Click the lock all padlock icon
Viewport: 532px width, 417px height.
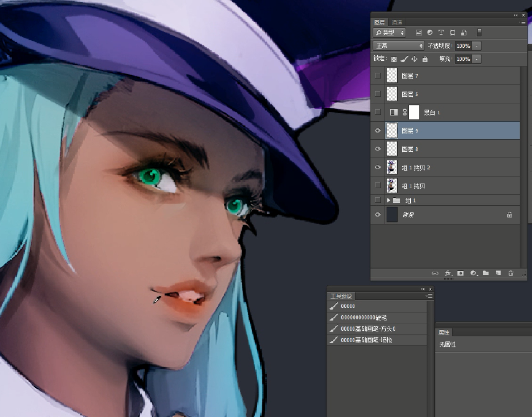425,59
